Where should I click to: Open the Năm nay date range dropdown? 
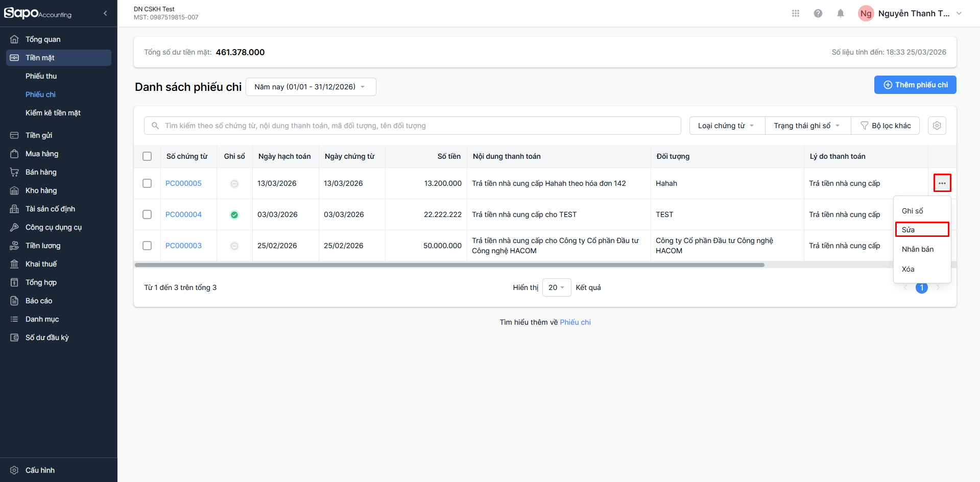coord(310,87)
